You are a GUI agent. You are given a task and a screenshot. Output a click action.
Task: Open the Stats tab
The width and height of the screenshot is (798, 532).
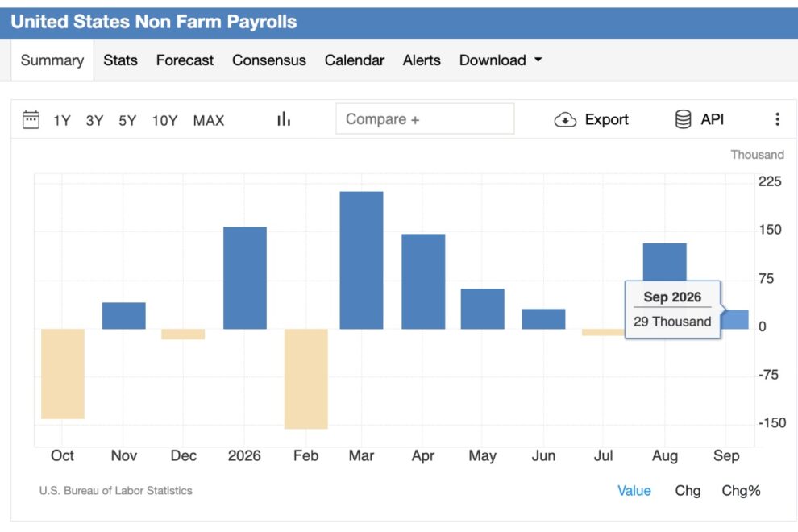pyautogui.click(x=121, y=60)
